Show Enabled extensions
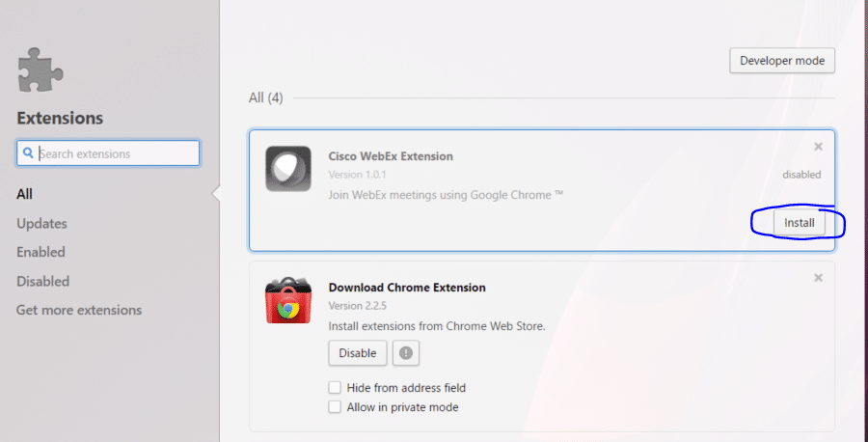This screenshot has width=868, height=442. [x=41, y=252]
